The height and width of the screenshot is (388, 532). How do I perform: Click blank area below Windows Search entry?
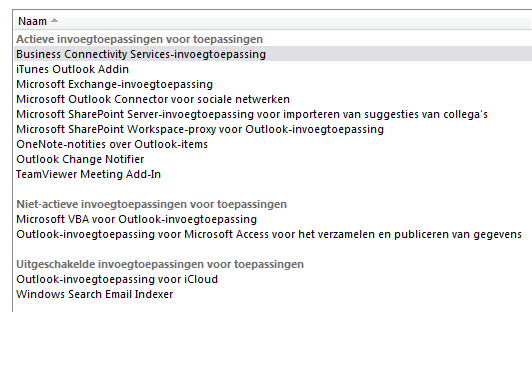coord(273,307)
